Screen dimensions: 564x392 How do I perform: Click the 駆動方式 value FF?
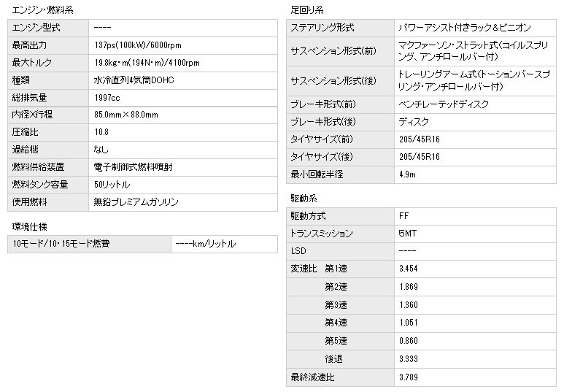403,216
